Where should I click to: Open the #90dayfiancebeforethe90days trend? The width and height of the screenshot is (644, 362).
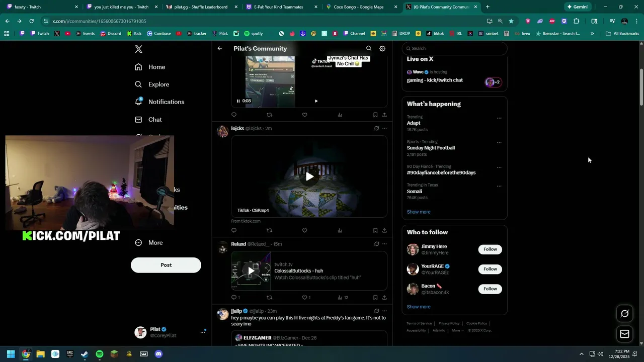441,172
